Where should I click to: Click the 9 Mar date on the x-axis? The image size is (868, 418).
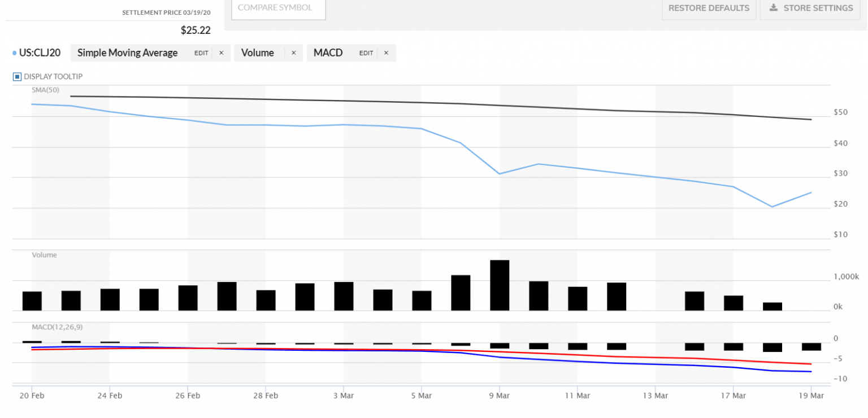[499, 395]
